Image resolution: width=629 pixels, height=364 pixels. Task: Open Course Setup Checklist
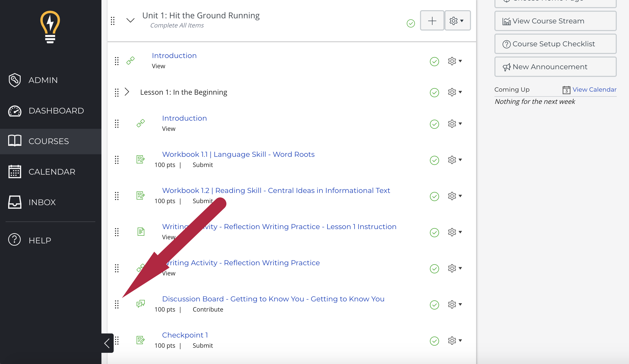[x=555, y=44]
